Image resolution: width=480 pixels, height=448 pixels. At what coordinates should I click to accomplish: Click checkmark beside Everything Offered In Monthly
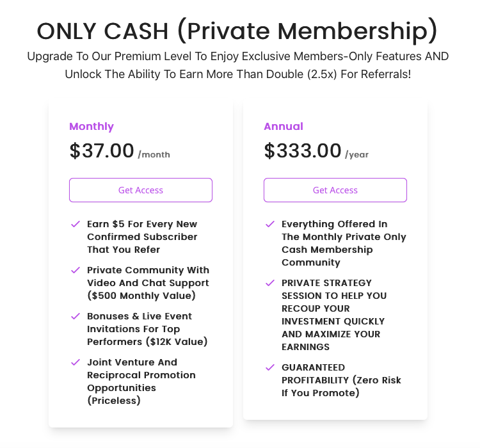point(270,224)
